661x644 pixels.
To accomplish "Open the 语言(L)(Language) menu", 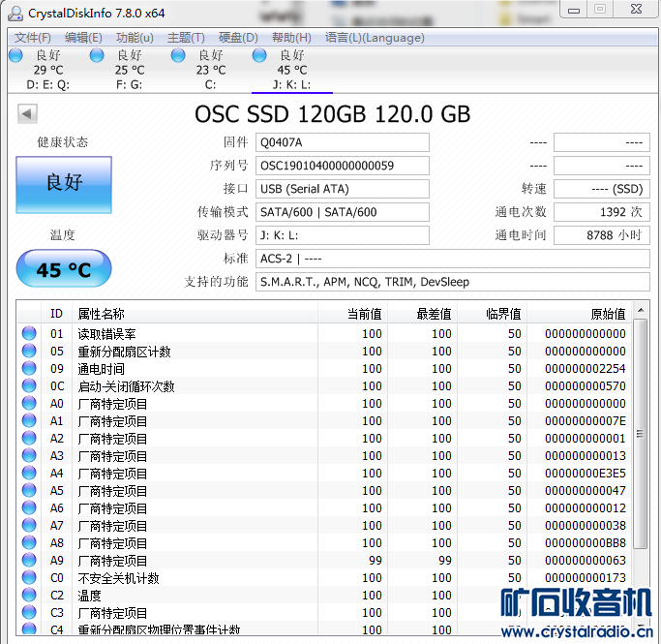I will point(375,38).
